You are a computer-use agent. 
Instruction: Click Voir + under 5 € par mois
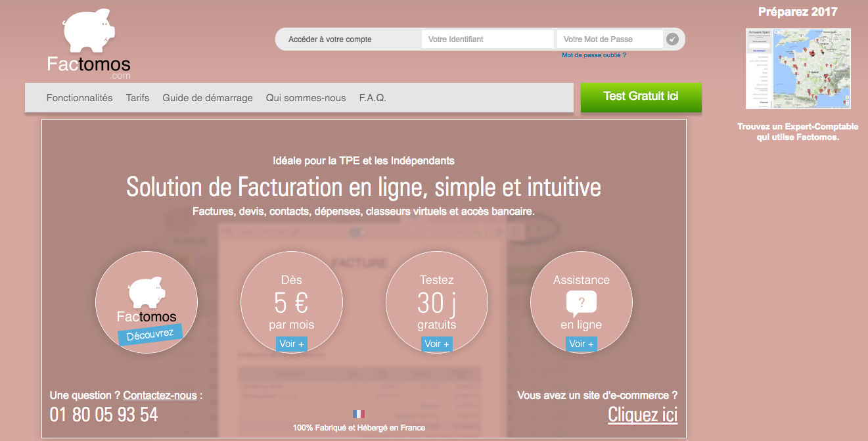pos(292,344)
